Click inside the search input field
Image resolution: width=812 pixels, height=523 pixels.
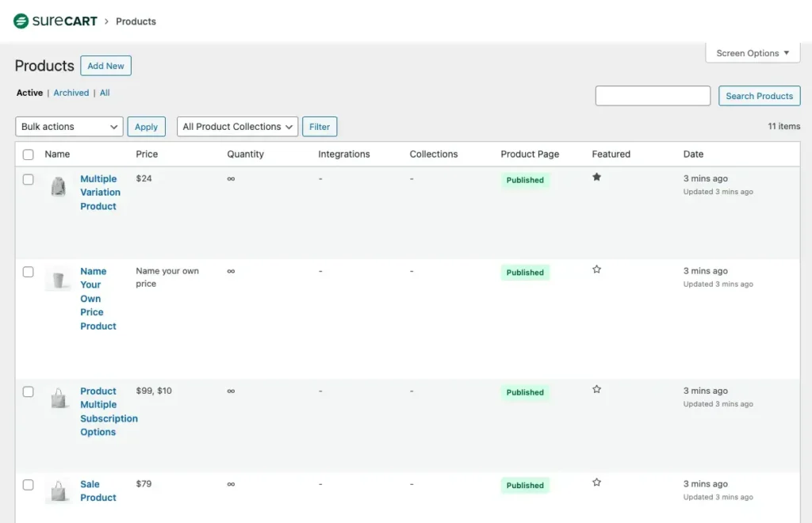(652, 95)
